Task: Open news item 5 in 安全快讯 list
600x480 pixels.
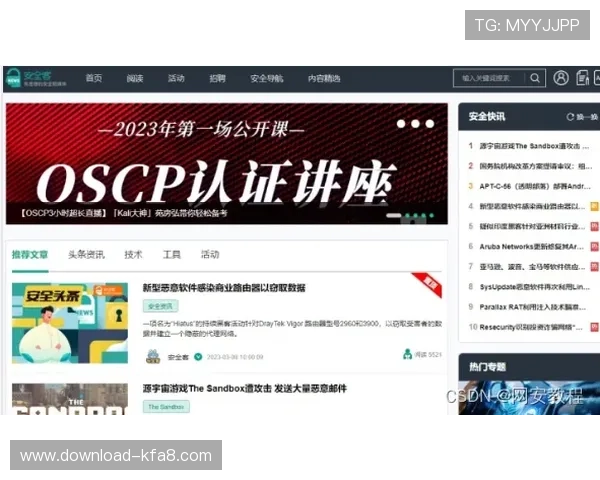Action: [x=532, y=226]
